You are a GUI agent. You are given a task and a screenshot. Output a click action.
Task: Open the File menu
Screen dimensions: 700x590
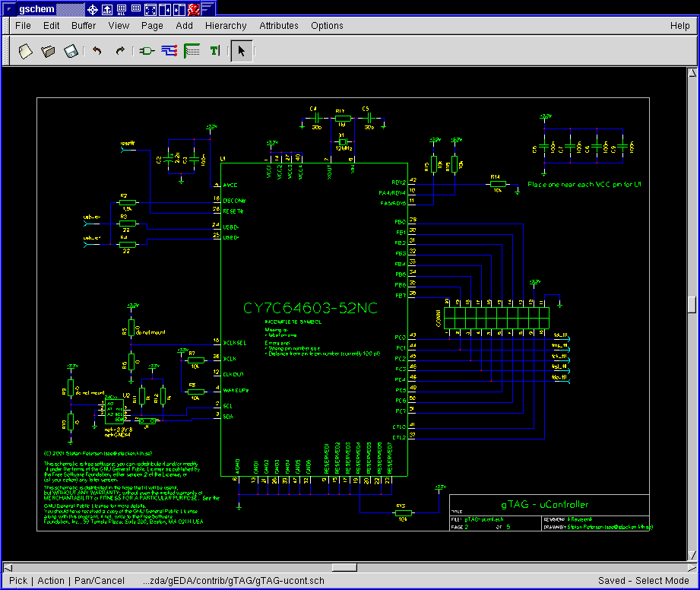24,26
